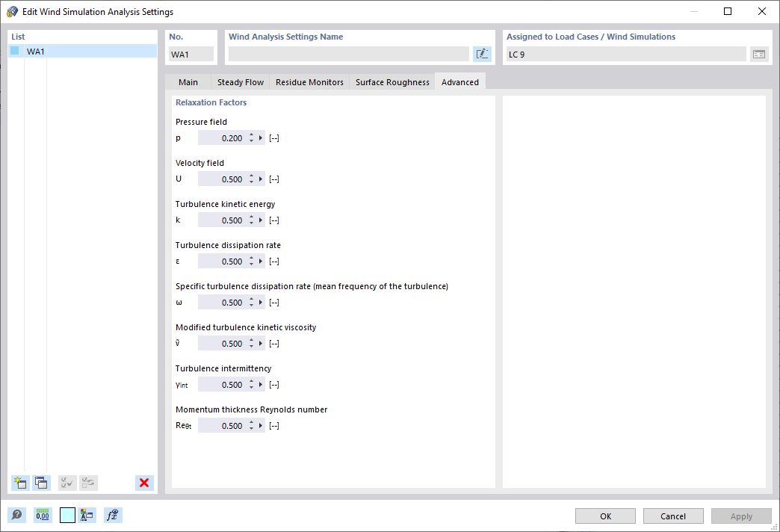Open the edit formulas fx icon
This screenshot has width=780, height=532.
(112, 515)
